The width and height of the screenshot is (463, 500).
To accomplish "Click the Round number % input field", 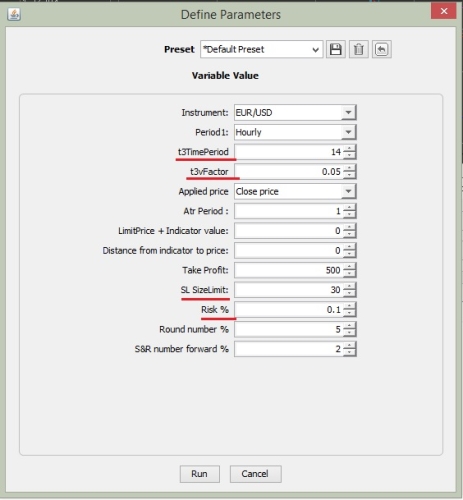I will tap(289, 329).
